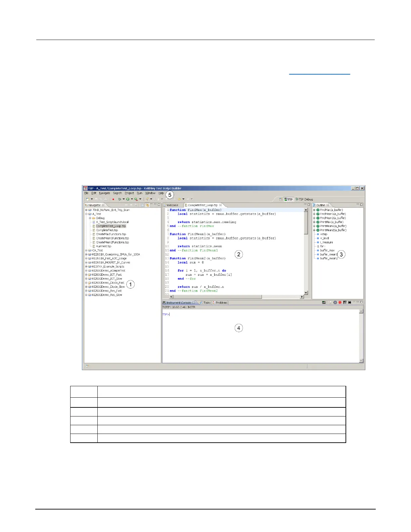
Task: Click the Open Perspective icon beside TSP
Action: click(281, 199)
